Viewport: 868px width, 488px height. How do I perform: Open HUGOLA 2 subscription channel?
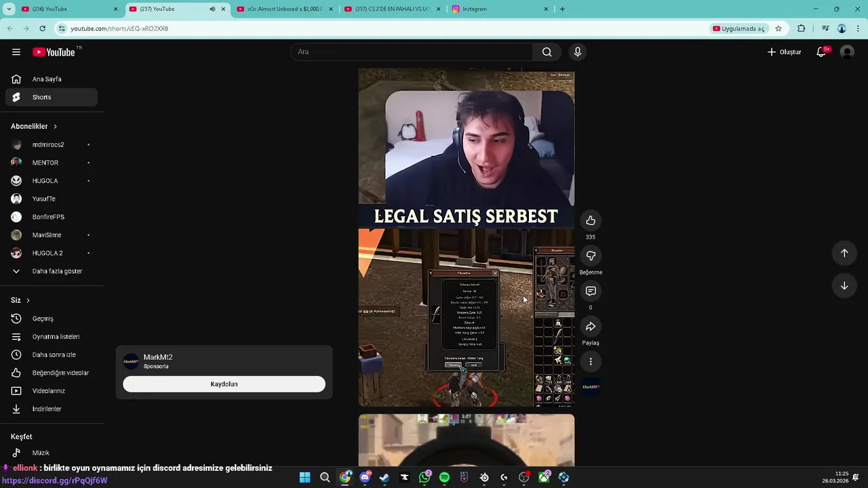pyautogui.click(x=52, y=253)
